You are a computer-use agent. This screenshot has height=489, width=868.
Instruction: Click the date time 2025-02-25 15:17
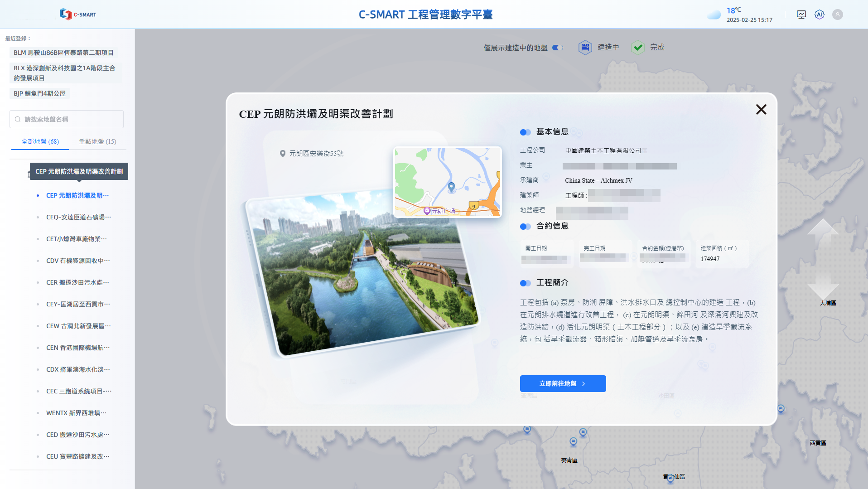(x=749, y=20)
